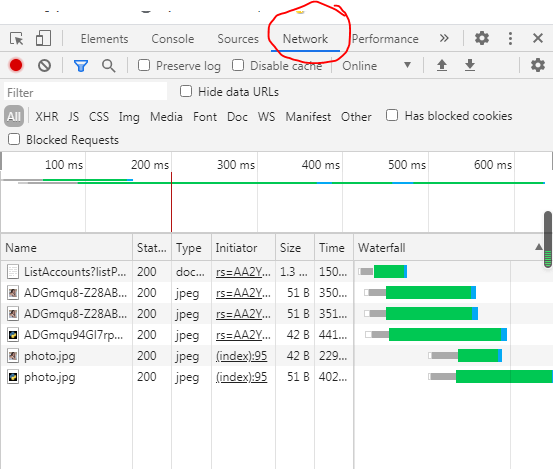Clear the network log icon
This screenshot has height=469, width=553.
(x=44, y=66)
